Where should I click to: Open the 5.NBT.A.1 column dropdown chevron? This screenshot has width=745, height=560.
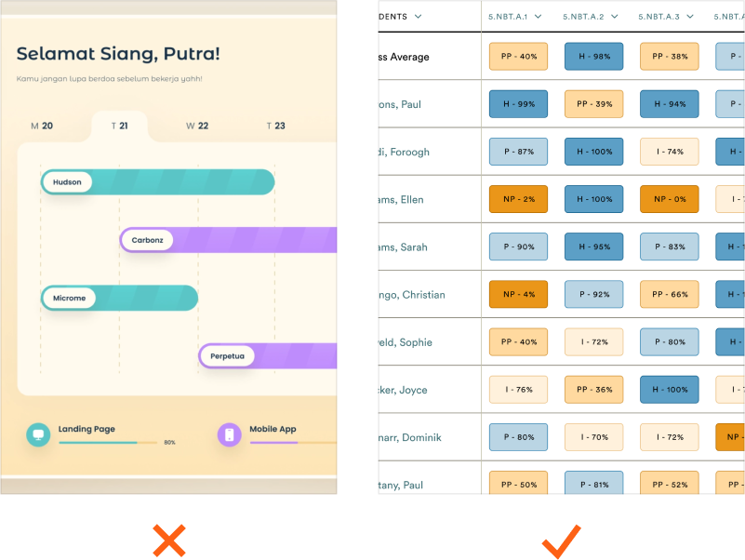click(538, 17)
